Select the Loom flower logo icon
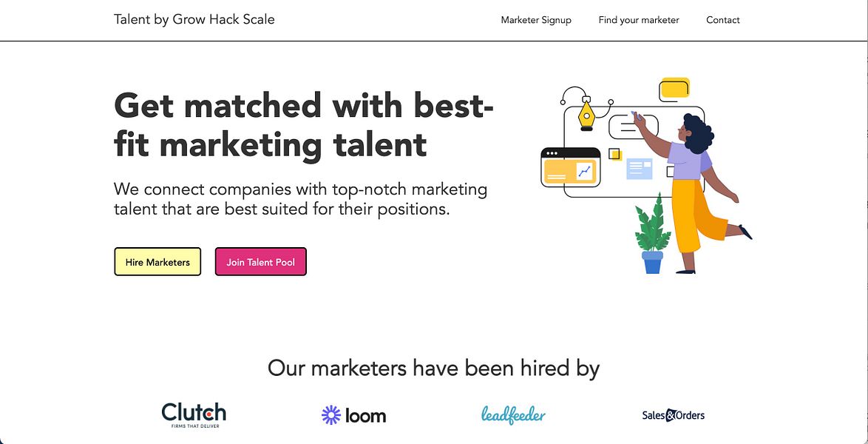 [x=332, y=414]
